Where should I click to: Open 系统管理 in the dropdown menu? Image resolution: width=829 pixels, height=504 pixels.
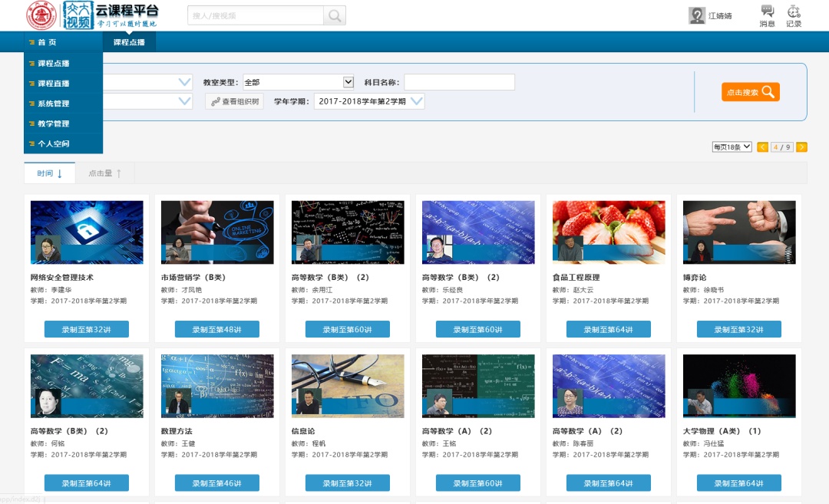54,104
